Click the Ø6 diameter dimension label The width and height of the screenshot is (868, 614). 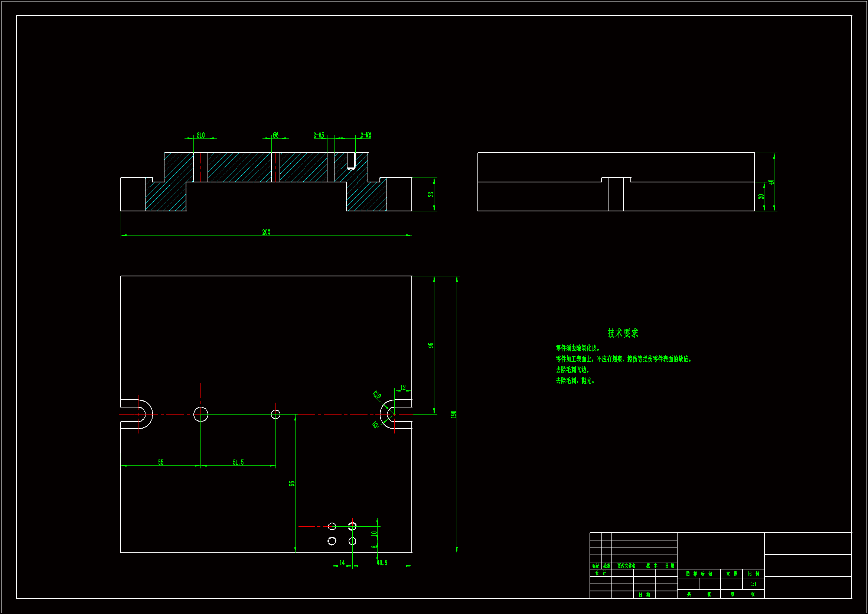[x=275, y=135]
